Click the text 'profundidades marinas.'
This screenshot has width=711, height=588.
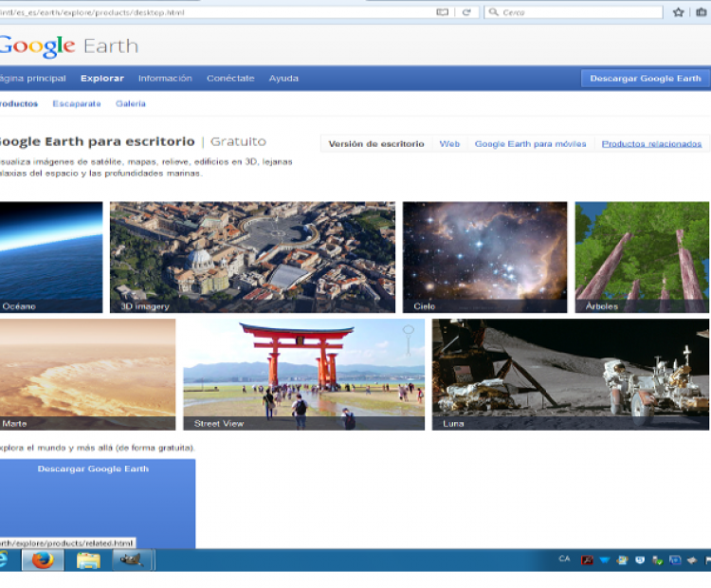[155, 174]
